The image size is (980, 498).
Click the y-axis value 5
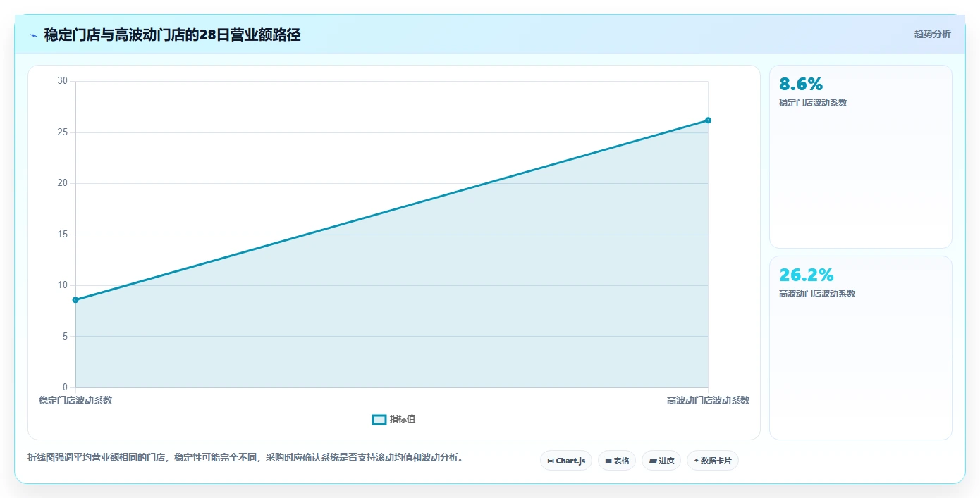pos(65,337)
